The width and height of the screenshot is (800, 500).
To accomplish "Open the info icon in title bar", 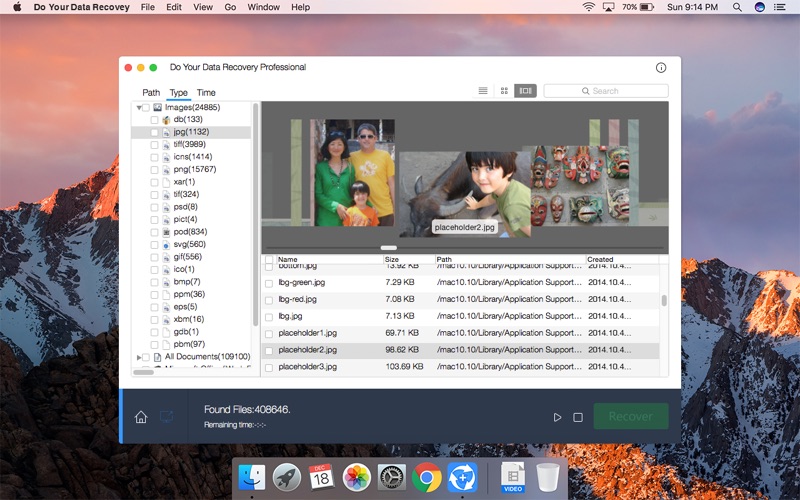I will click(x=661, y=68).
